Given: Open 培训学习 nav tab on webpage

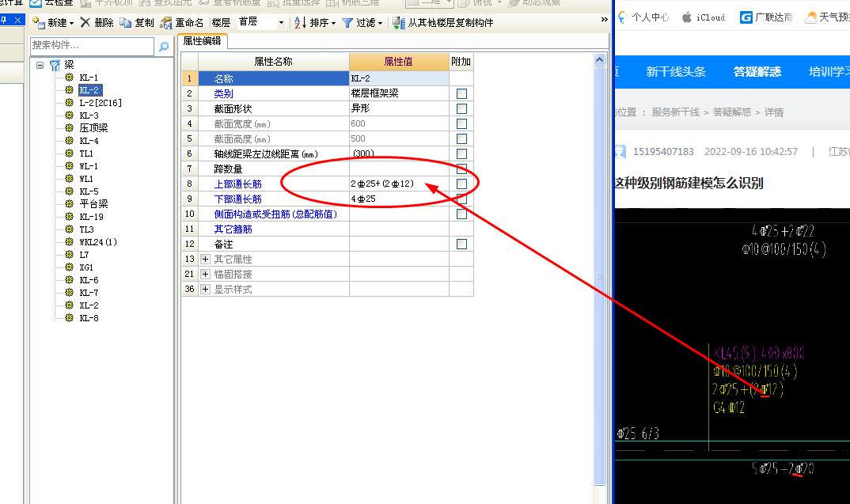Looking at the screenshot, I should [x=829, y=71].
